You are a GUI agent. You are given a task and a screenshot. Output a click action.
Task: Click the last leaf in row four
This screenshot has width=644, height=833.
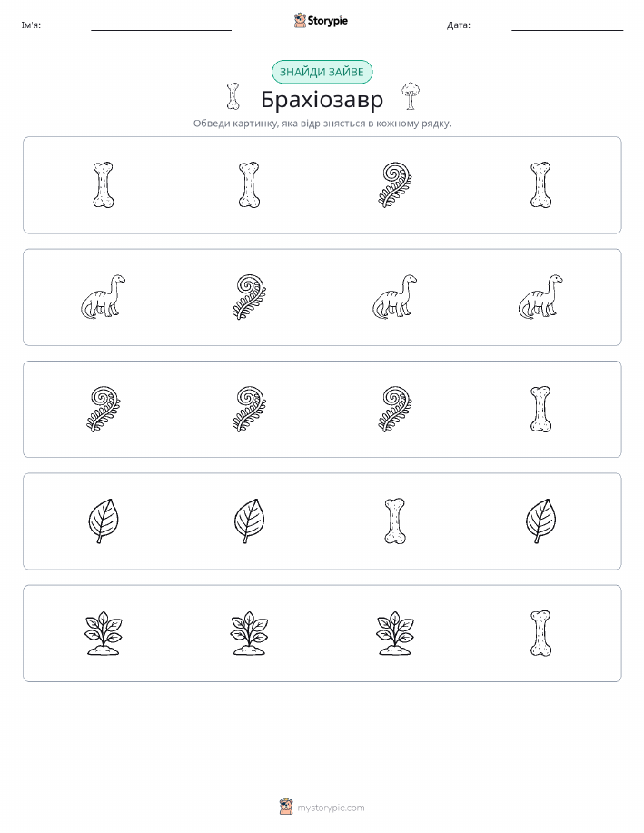[x=541, y=521]
